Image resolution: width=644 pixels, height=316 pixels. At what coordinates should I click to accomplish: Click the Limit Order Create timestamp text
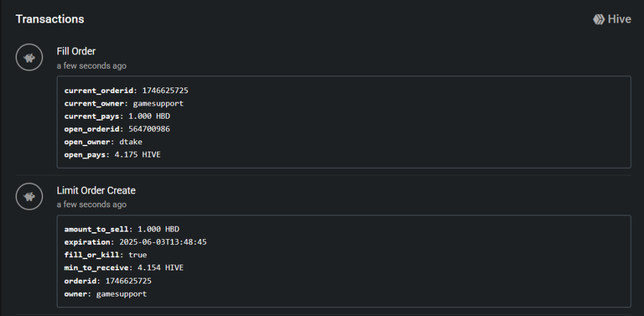pyautogui.click(x=91, y=205)
